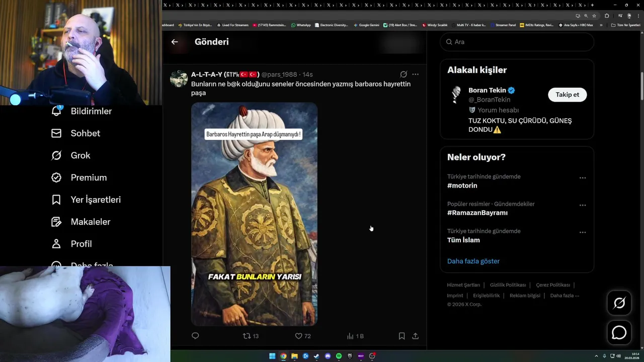Image resolution: width=644 pixels, height=362 pixels.
Task: Open a new browser tab with plus
Action: (592, 5)
